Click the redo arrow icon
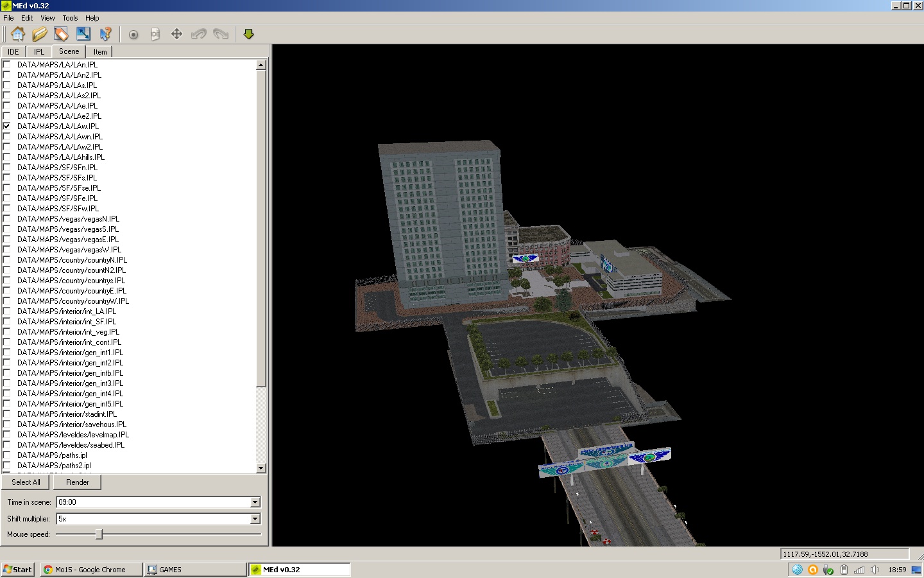This screenshot has width=924, height=578. click(221, 34)
